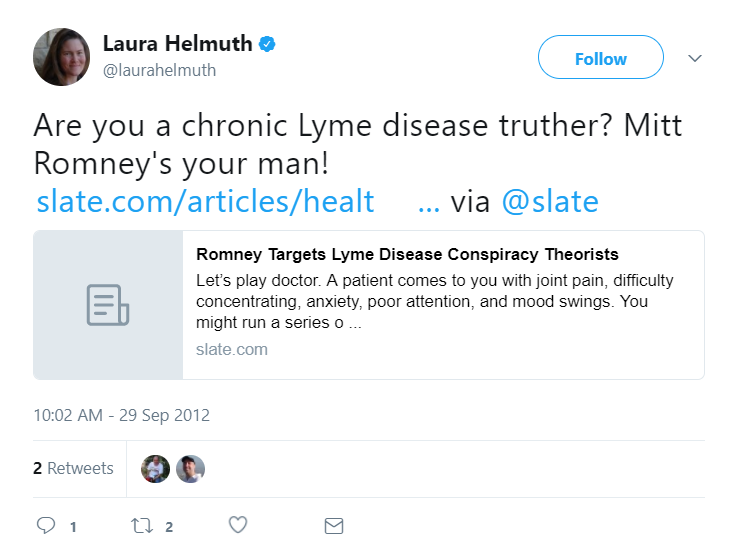Open Romney Targets Lyme Disease card title
730x555 pixels.
pyautogui.click(x=407, y=255)
